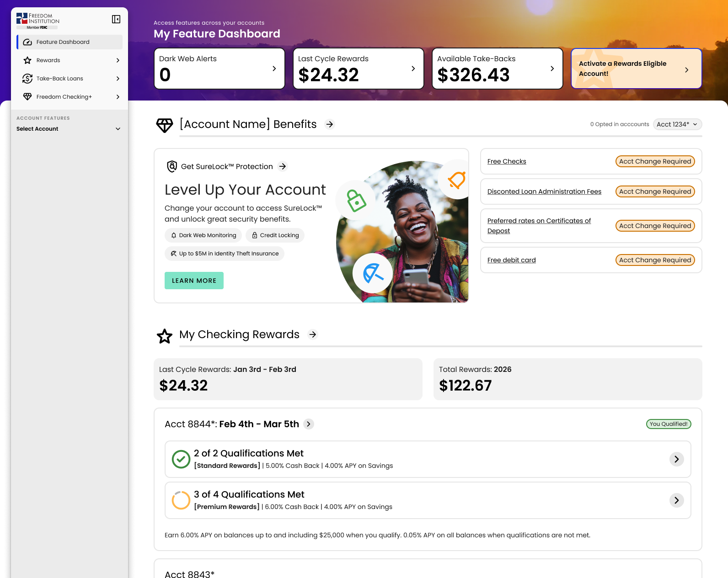The image size is (728, 578).
Task: Open the Dark Web Alerts card
Action: [x=219, y=69]
